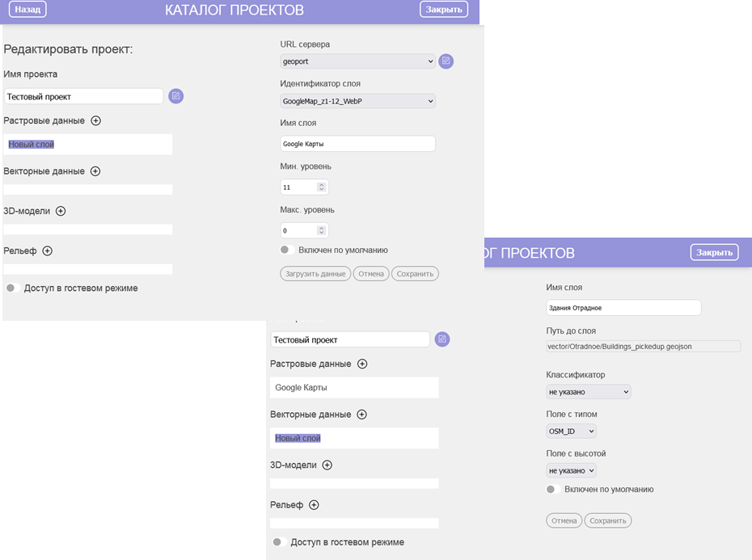The height and width of the screenshot is (560, 752).
Task: Click edit icon beside geoport server dropdown
Action: click(446, 61)
